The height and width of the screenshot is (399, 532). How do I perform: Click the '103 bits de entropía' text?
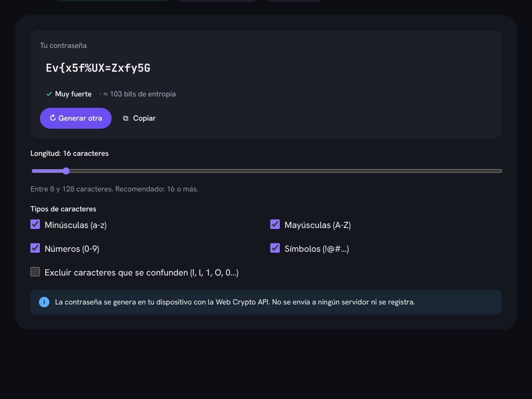pos(143,94)
